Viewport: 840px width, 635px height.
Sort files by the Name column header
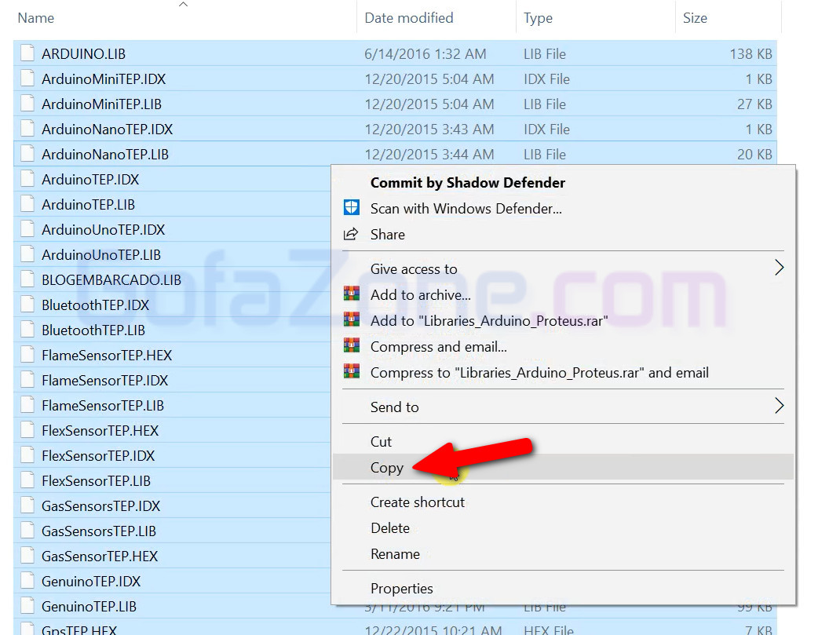pos(36,18)
